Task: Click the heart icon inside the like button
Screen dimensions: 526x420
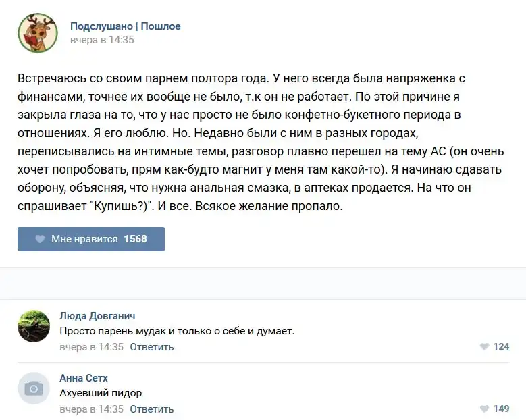Action: 40,239
